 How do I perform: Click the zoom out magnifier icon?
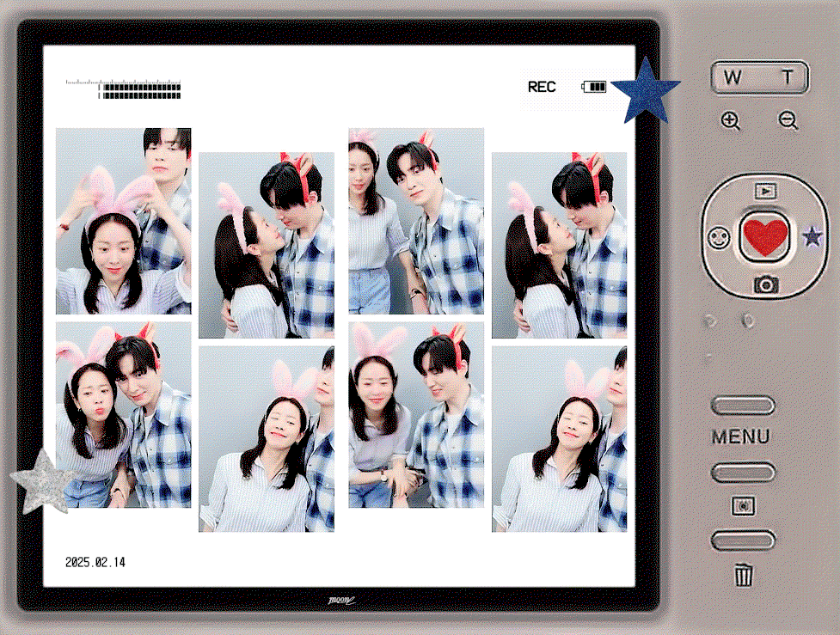point(788,120)
